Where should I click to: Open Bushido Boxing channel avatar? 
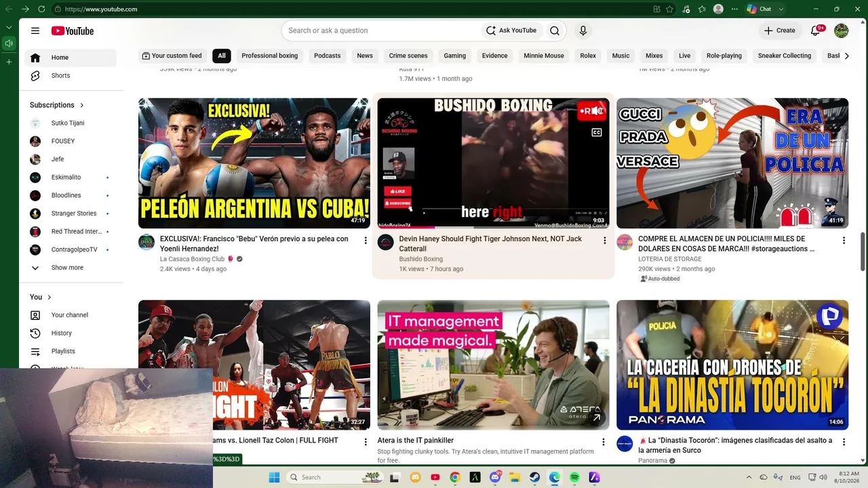[386, 242]
